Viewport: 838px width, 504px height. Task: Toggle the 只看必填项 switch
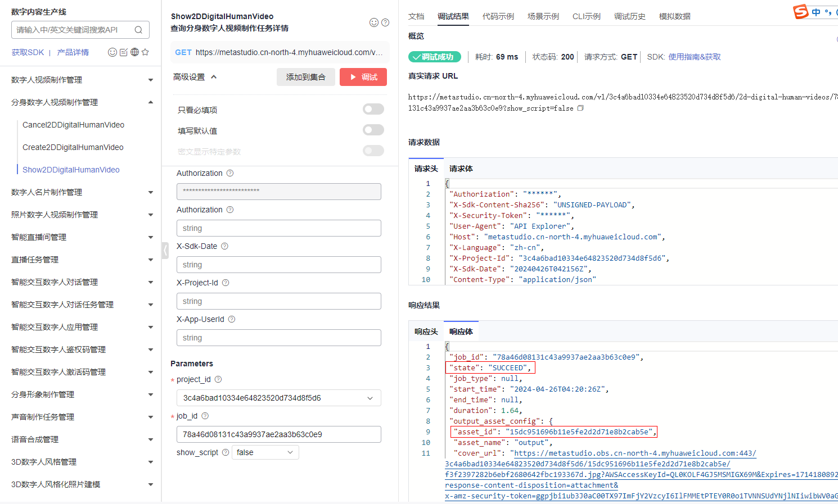pyautogui.click(x=373, y=109)
